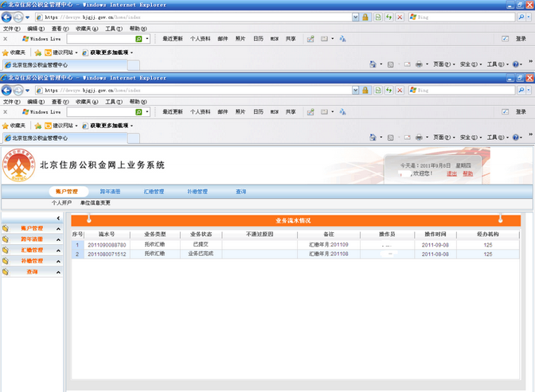This screenshot has width=535, height=392.
Task: Open the 帮助 help link
Action: tap(468, 173)
